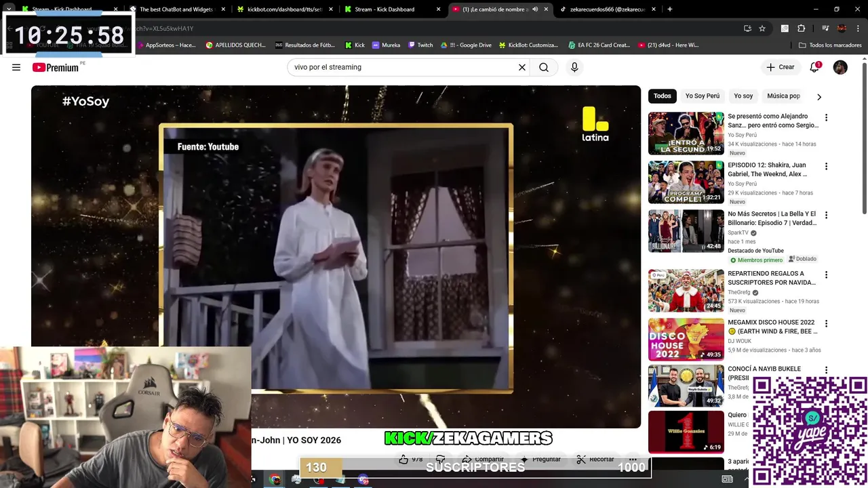Screen dimensions: 868x488
Task: Open the Willie Gonzalez video thumbnail
Action: (686, 432)
